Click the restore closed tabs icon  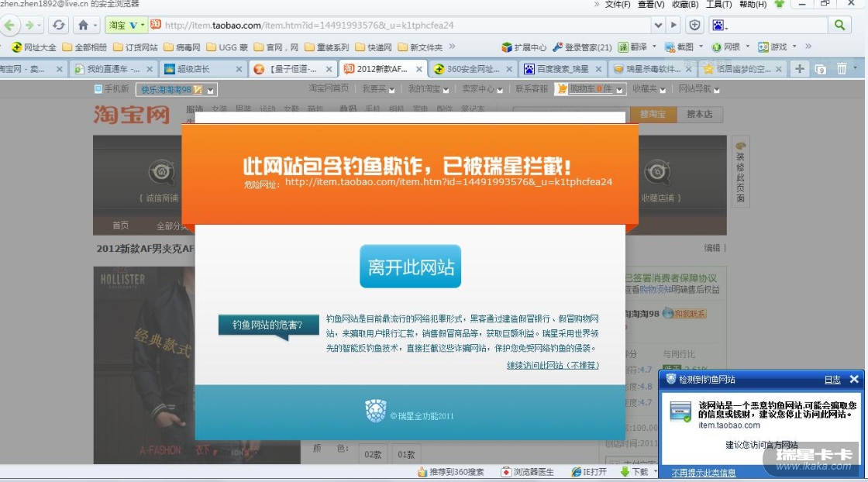pos(821,69)
